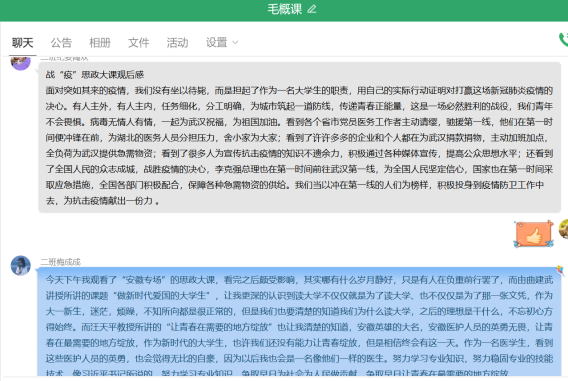Select the gray message titled 战"疫"思政大课观后感

point(300,138)
